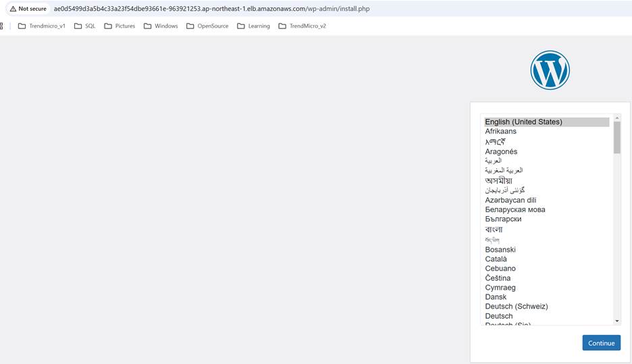632x364 pixels.
Task: Click the language list scrollbar thumb
Action: point(616,138)
